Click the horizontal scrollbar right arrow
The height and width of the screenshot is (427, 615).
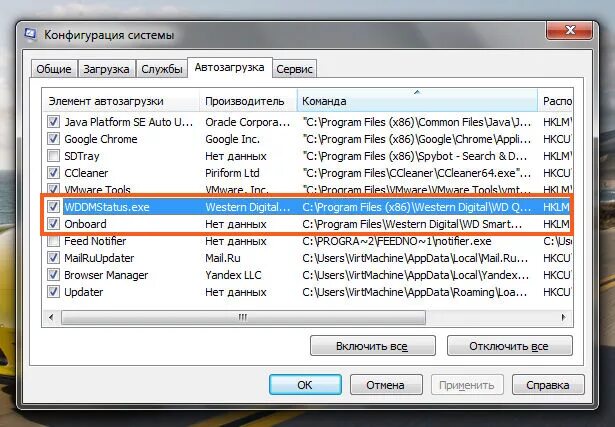point(564,317)
